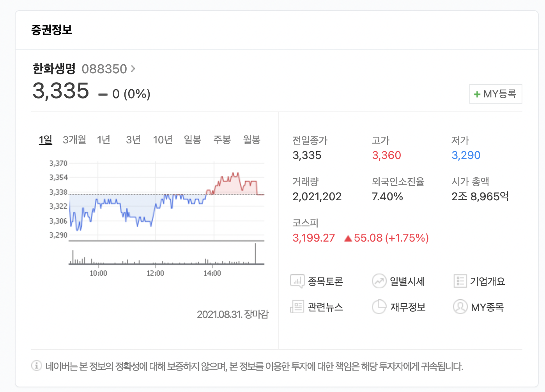The width and height of the screenshot is (545, 392).
Task: Click the 2021.08.31. 장마감 date label
Action: pos(233,314)
